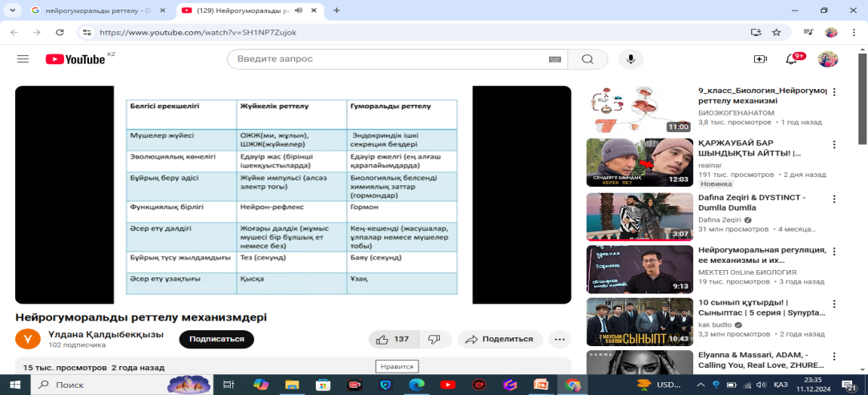Click the magnifier search button

pos(587,59)
